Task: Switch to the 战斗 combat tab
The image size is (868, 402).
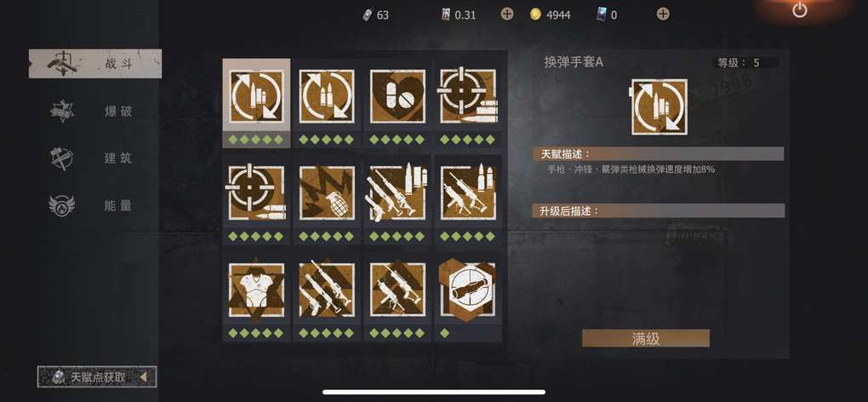Action: coord(95,63)
